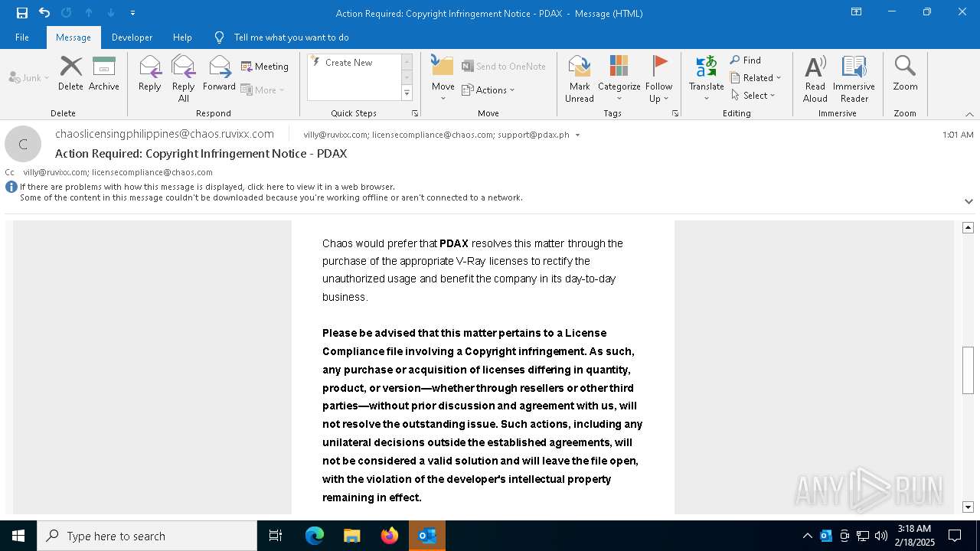The width and height of the screenshot is (980, 551).
Task: Go to next item down arrow
Action: 111,13
